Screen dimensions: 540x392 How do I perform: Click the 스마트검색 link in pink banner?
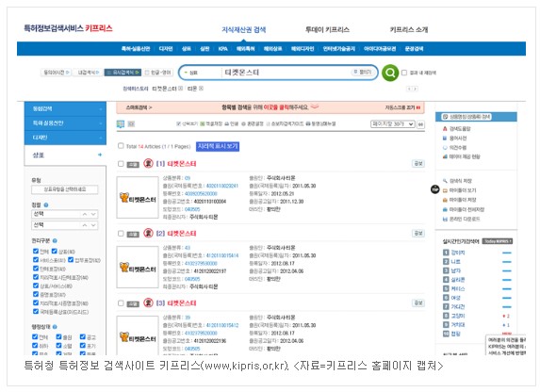tap(139, 107)
